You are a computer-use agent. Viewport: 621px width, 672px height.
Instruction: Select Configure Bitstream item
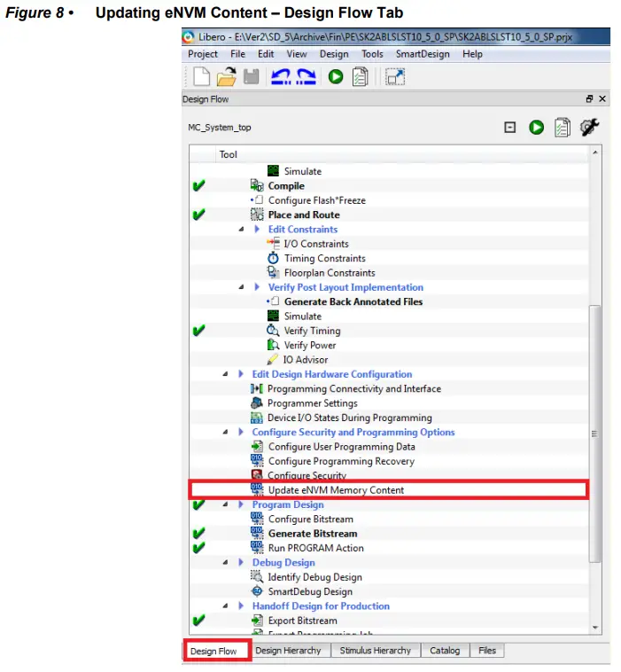[x=310, y=519]
